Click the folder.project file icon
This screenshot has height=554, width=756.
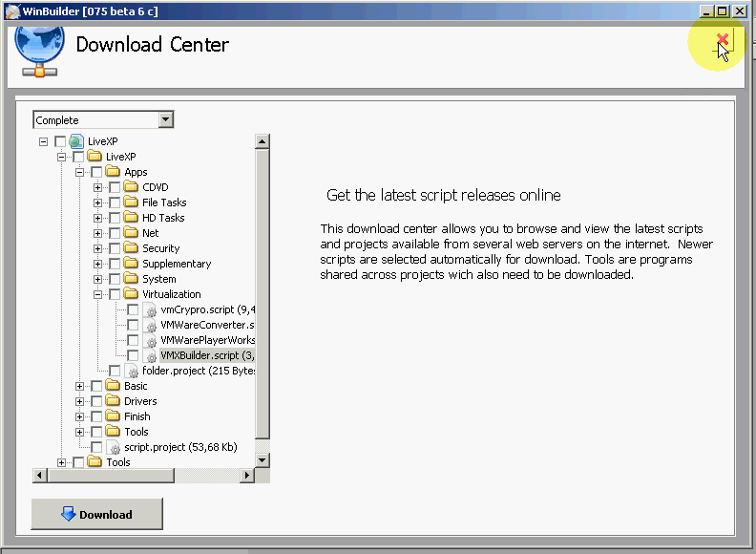(131, 372)
